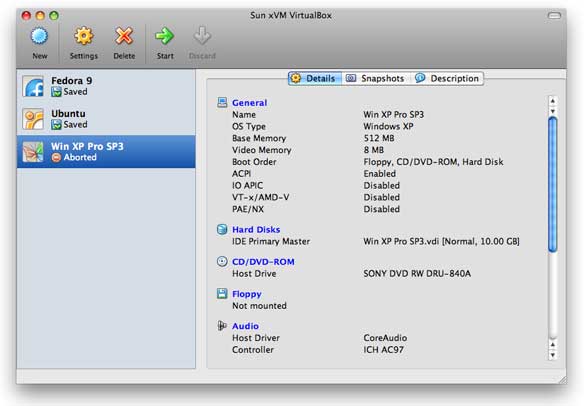Open the Audio settings link
The width and height of the screenshot is (584, 406).
pos(245,326)
